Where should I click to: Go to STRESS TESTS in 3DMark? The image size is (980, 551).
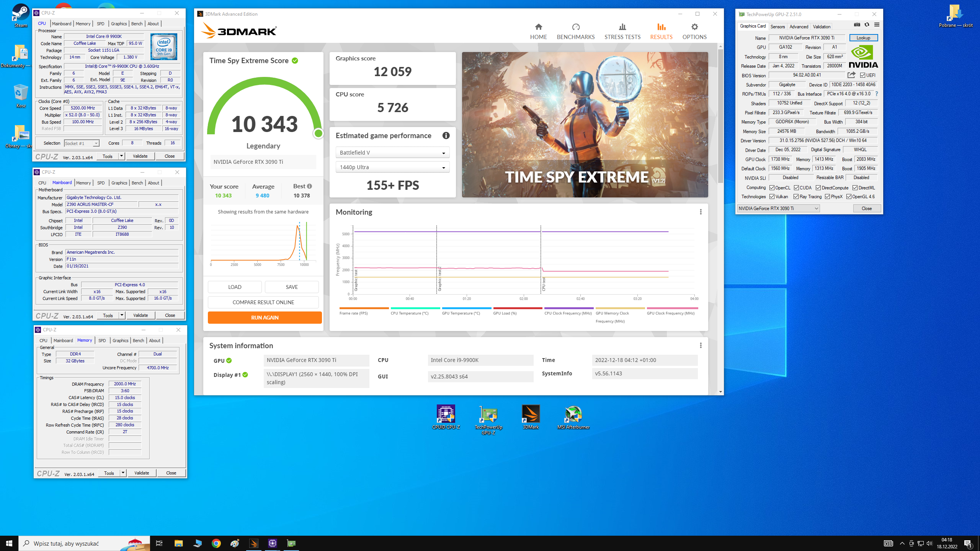click(x=622, y=31)
